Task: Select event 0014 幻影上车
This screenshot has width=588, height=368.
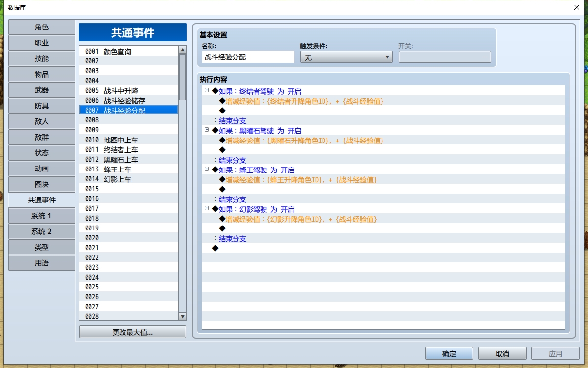Action: tap(129, 179)
